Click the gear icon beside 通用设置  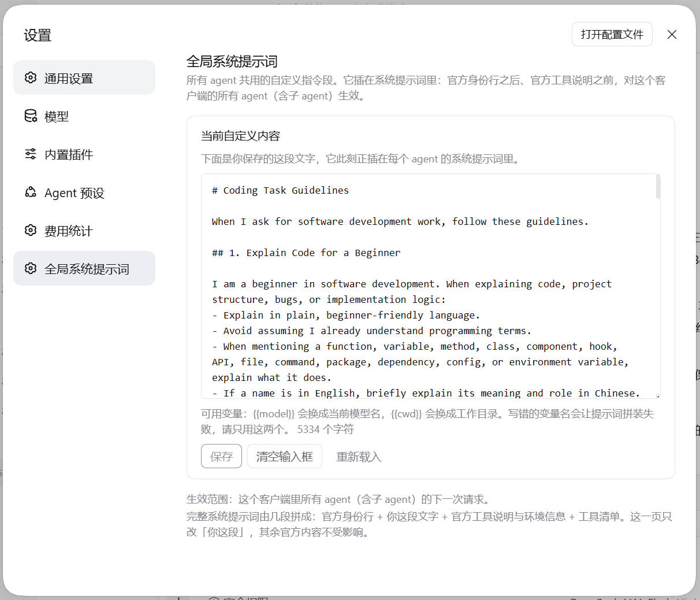[31, 77]
